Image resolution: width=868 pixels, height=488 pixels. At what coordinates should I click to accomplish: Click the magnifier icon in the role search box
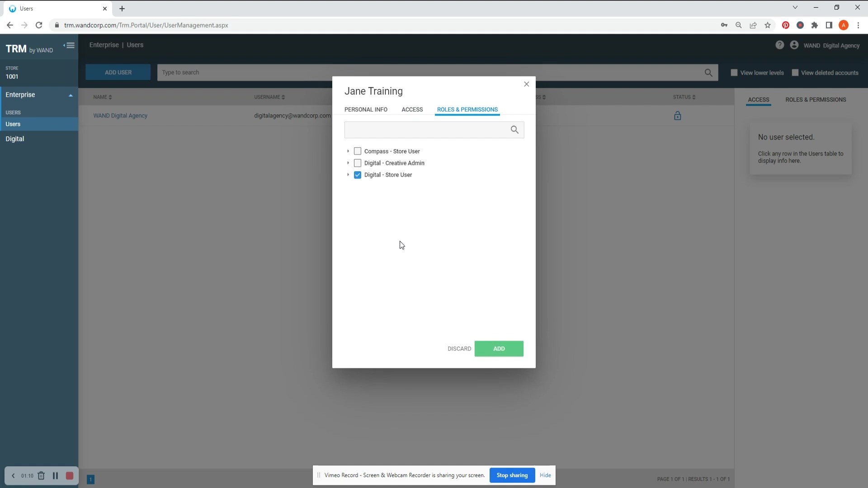click(515, 130)
